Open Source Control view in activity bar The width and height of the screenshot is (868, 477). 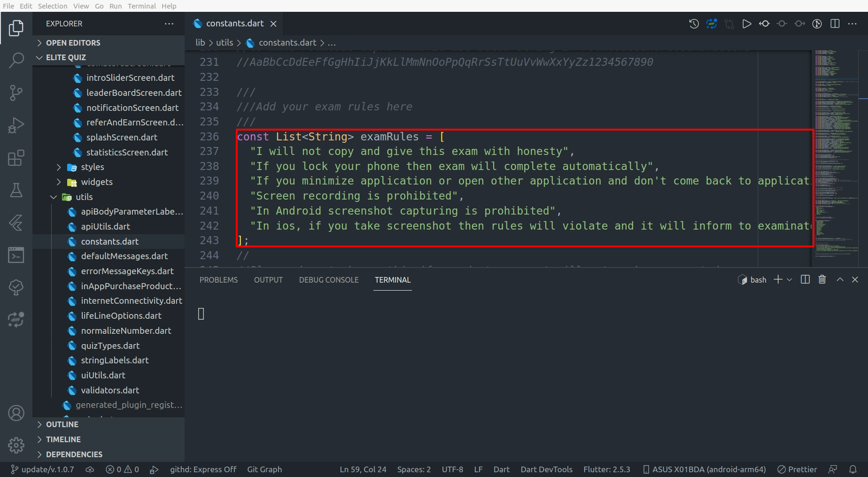point(16,93)
